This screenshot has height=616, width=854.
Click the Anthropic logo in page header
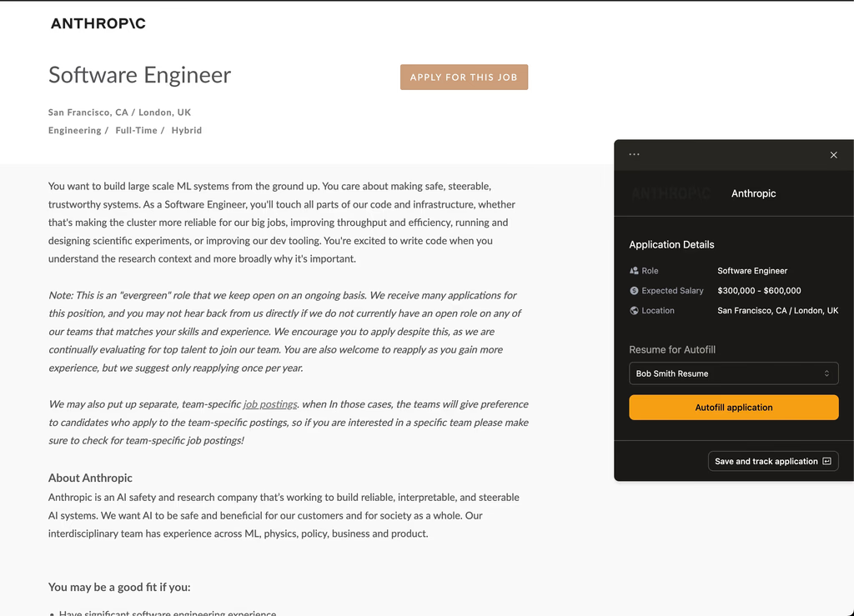98,23
